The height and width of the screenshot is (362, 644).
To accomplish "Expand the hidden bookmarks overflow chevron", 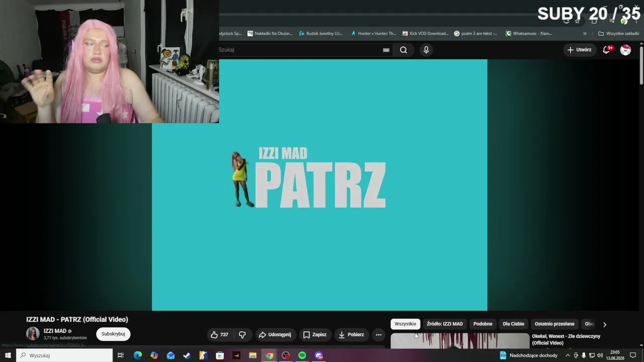I will click(x=585, y=34).
